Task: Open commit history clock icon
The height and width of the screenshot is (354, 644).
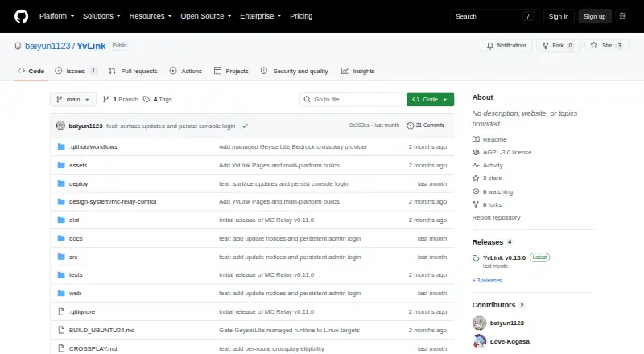Action: [x=410, y=126]
